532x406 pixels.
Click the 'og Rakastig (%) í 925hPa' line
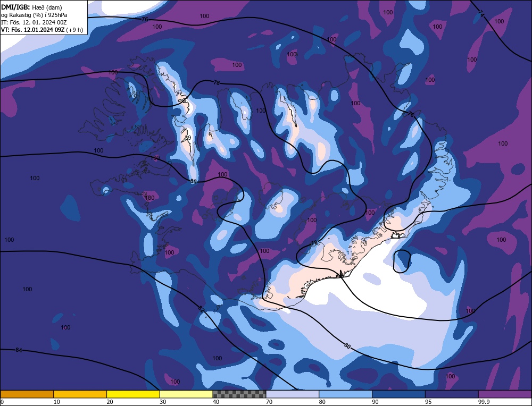34,15
